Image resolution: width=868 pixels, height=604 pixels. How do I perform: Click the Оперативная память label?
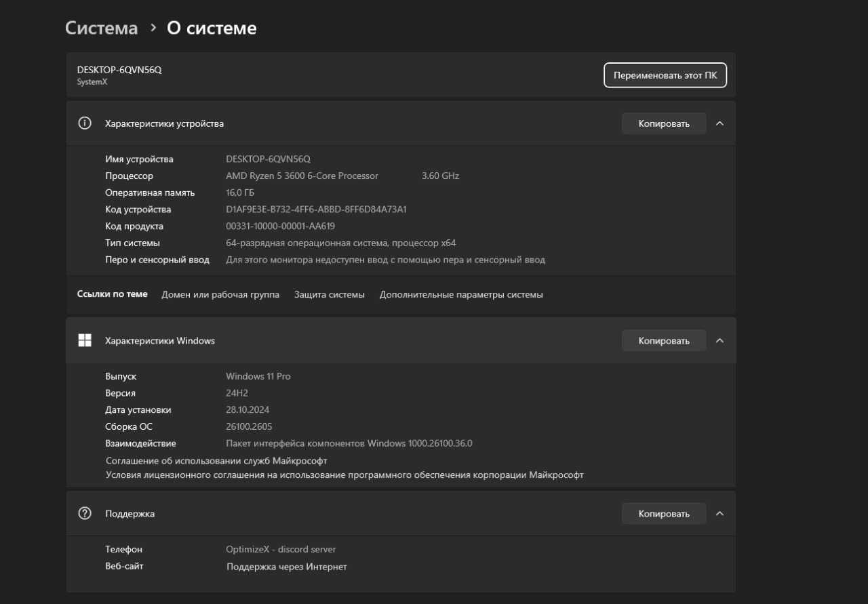click(150, 193)
